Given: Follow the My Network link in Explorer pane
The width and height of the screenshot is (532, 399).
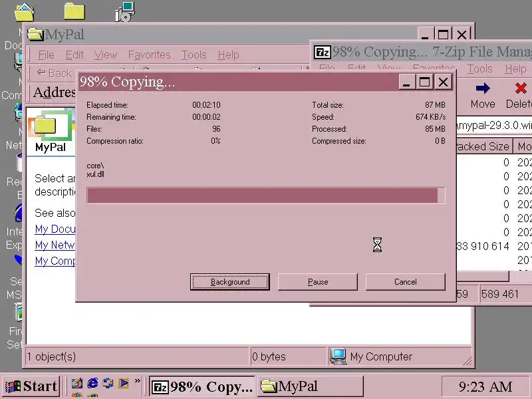Looking at the screenshot, I should (55, 245).
